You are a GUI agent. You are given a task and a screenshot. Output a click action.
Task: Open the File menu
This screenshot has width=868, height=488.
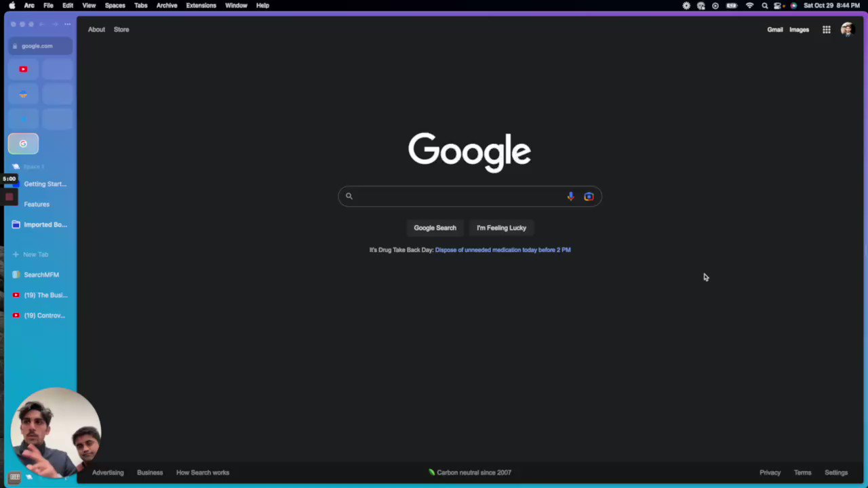point(49,5)
